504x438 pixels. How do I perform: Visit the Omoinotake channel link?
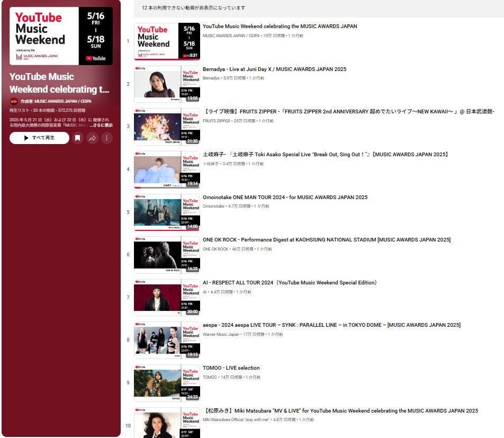[x=213, y=206]
